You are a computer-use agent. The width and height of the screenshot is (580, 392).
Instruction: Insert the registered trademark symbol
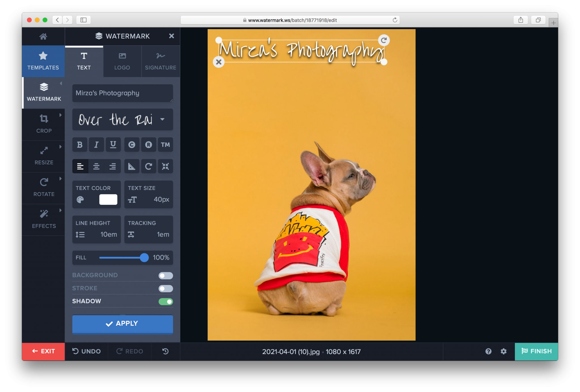click(x=149, y=144)
